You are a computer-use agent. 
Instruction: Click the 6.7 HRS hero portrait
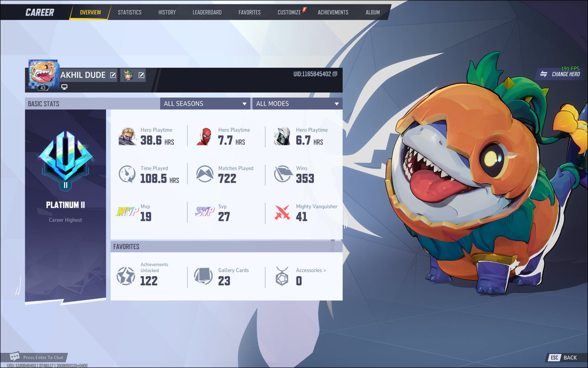pos(282,136)
